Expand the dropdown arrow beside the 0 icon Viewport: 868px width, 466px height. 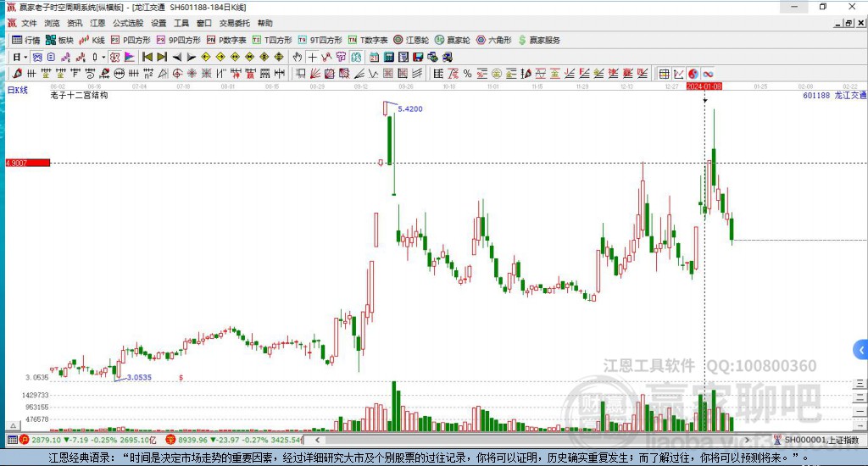103,57
